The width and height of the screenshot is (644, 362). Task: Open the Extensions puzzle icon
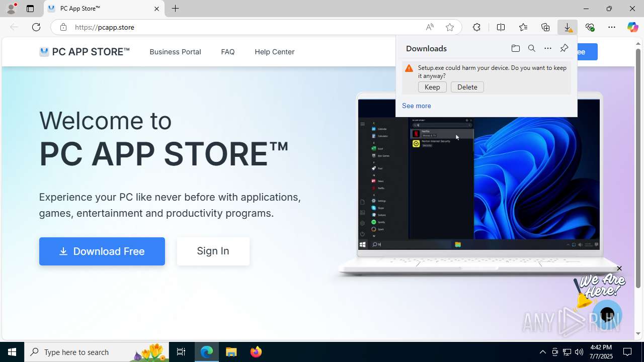(x=476, y=27)
